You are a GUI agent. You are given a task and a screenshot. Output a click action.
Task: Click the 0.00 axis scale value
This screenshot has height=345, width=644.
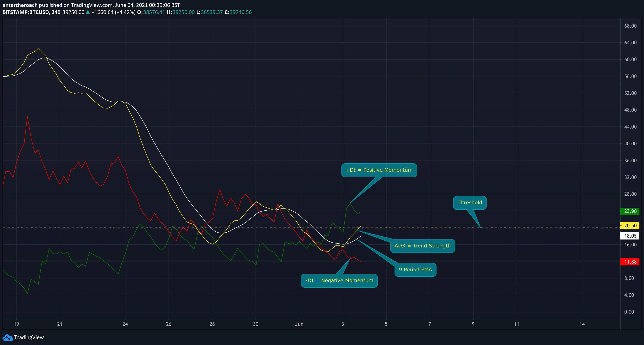tap(629, 312)
